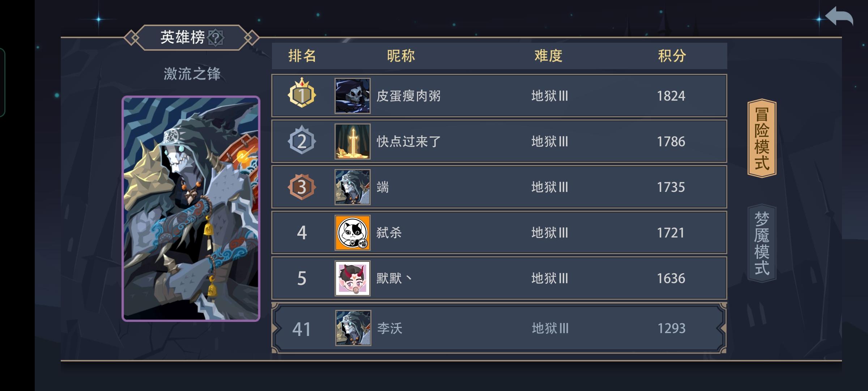Click the gold rank 1 crown badge
This screenshot has width=868, height=391.
coord(302,93)
